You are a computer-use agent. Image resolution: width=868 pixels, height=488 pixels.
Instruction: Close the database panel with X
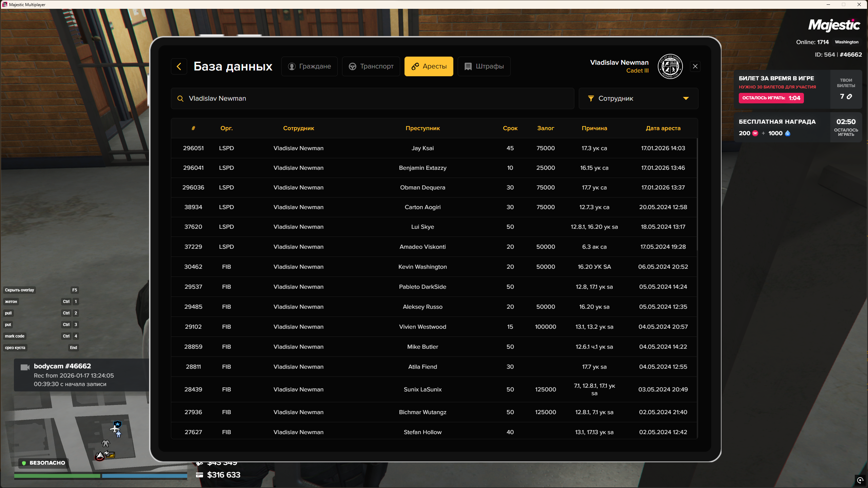click(x=695, y=66)
